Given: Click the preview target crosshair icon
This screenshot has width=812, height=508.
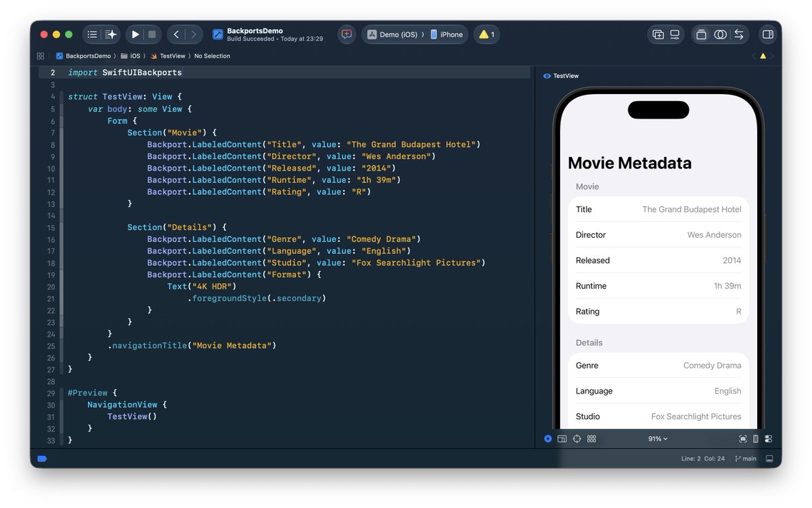Looking at the screenshot, I should [577, 439].
